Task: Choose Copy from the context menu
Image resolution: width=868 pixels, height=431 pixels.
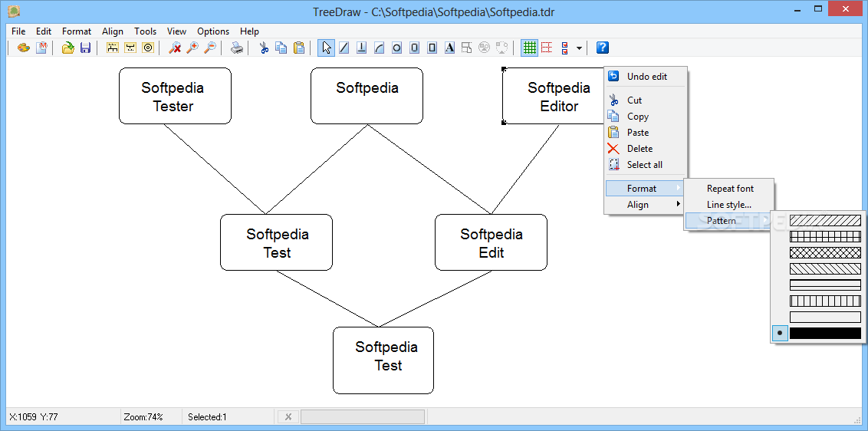Action: point(645,117)
